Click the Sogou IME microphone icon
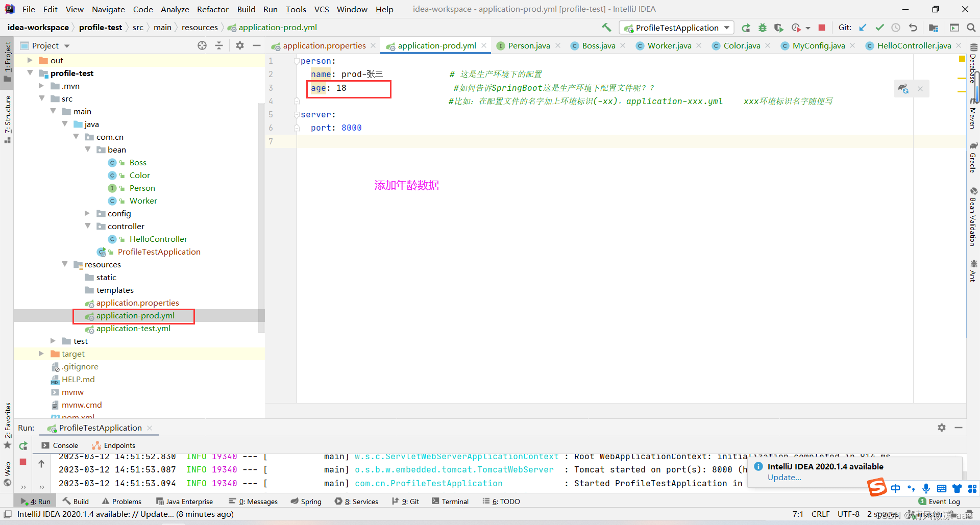Viewport: 980px width, 525px height. pos(926,488)
